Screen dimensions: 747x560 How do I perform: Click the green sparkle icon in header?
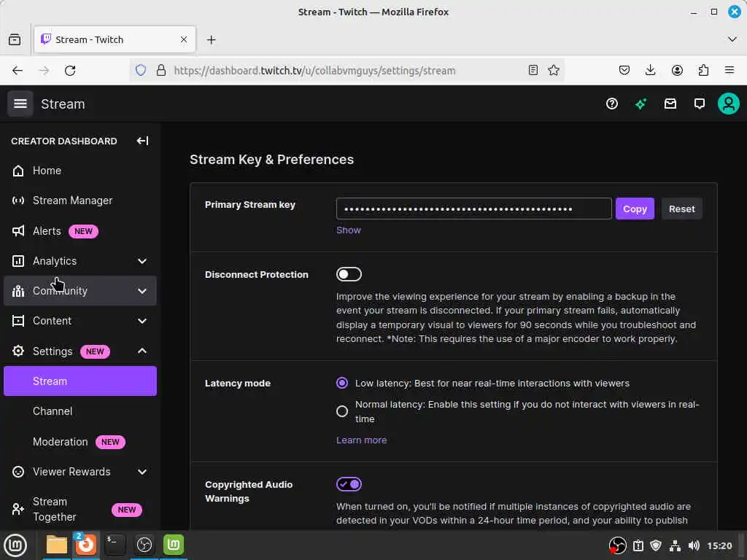(640, 104)
